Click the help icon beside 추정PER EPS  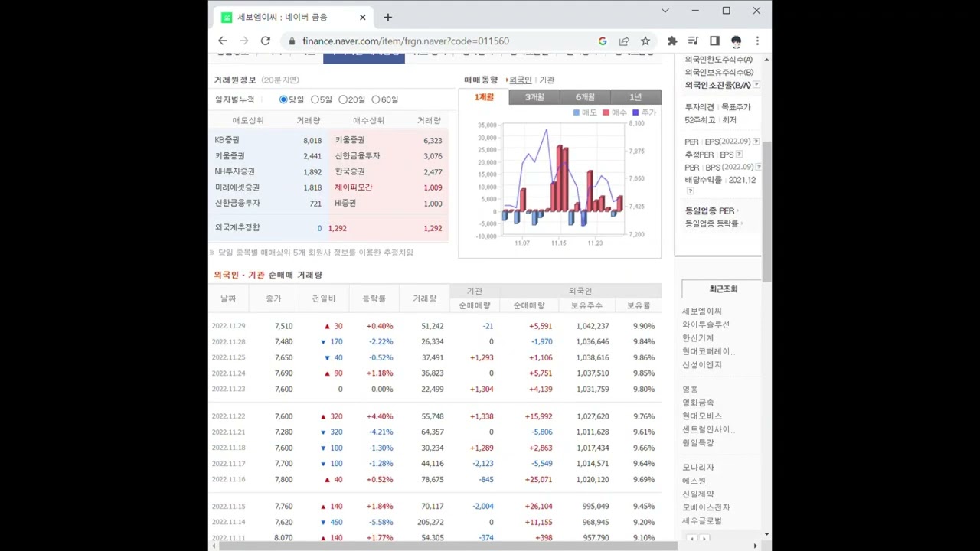click(x=739, y=155)
